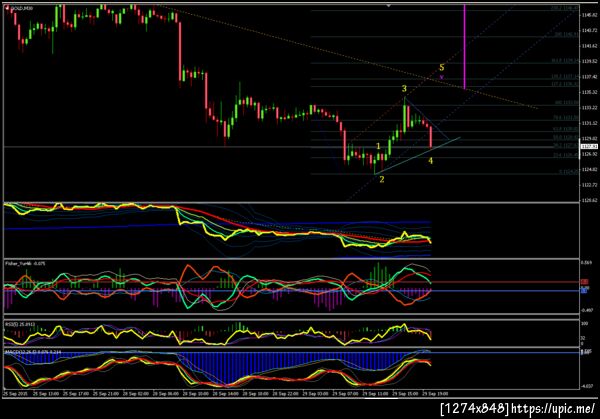
Task: Select the yellow wave label 4
Action: tap(430, 161)
